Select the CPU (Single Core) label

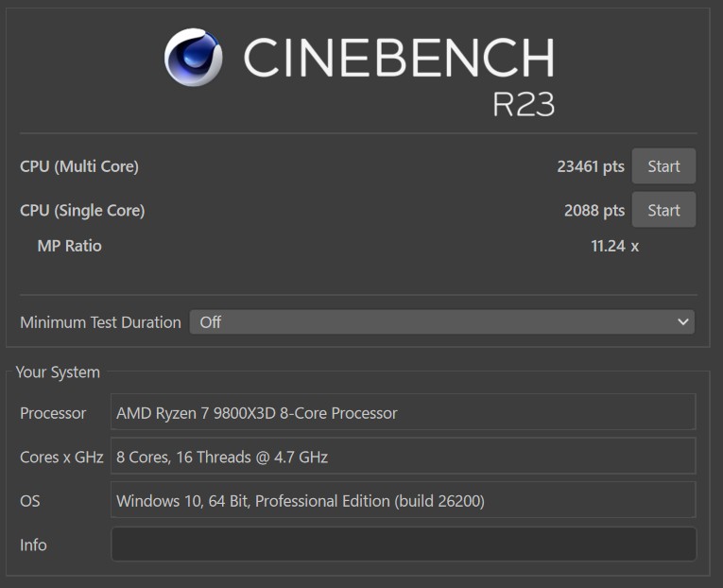pos(82,210)
